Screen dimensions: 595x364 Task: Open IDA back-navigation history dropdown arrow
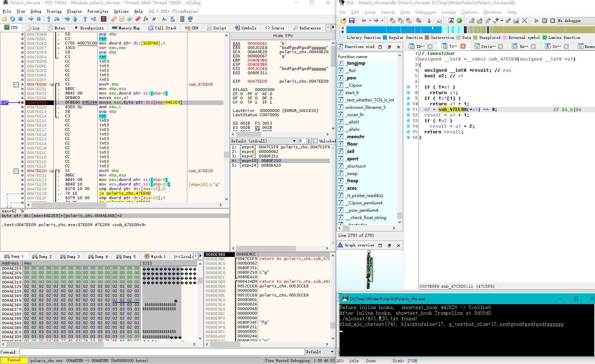click(x=370, y=21)
